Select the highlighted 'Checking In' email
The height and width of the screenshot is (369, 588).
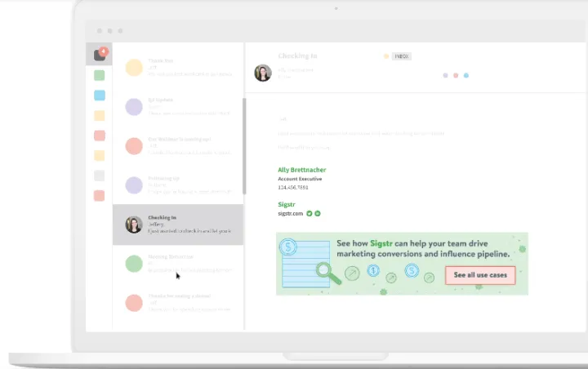pos(178,225)
